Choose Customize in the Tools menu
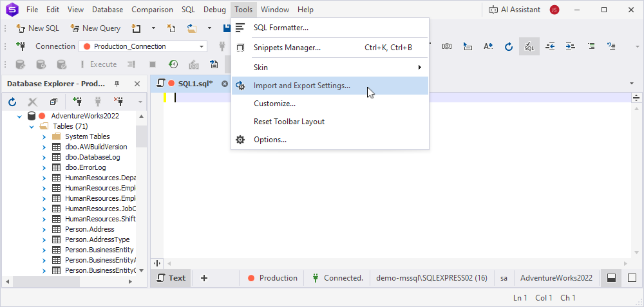 330,104
